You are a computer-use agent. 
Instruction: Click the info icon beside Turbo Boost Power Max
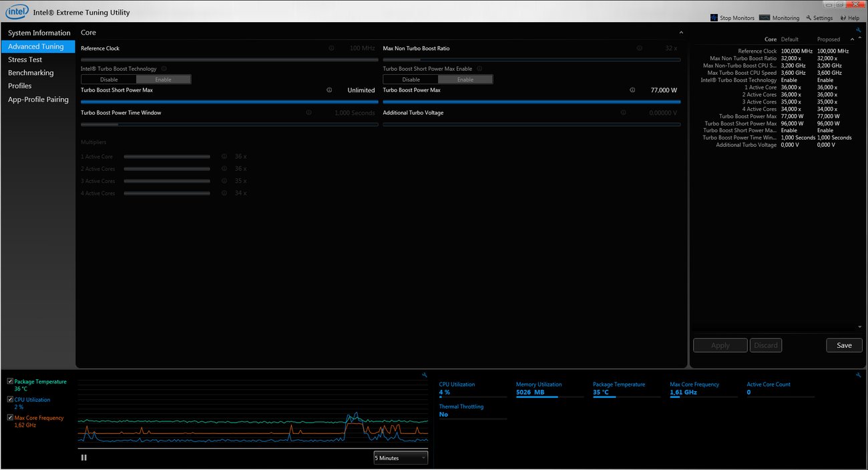[x=632, y=89]
